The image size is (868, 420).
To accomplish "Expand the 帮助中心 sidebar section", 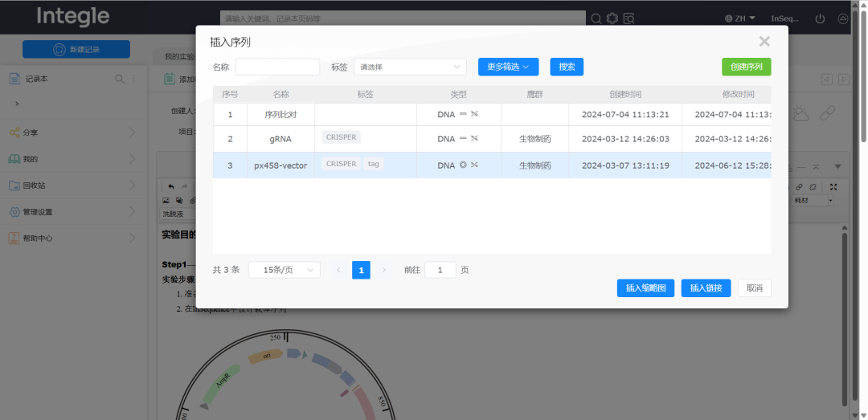I will coord(133,239).
